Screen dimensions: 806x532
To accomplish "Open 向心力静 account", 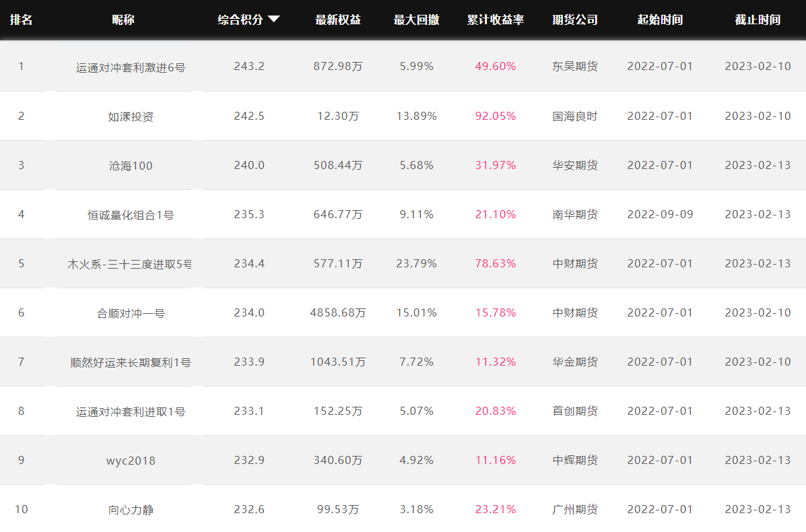I will (131, 510).
